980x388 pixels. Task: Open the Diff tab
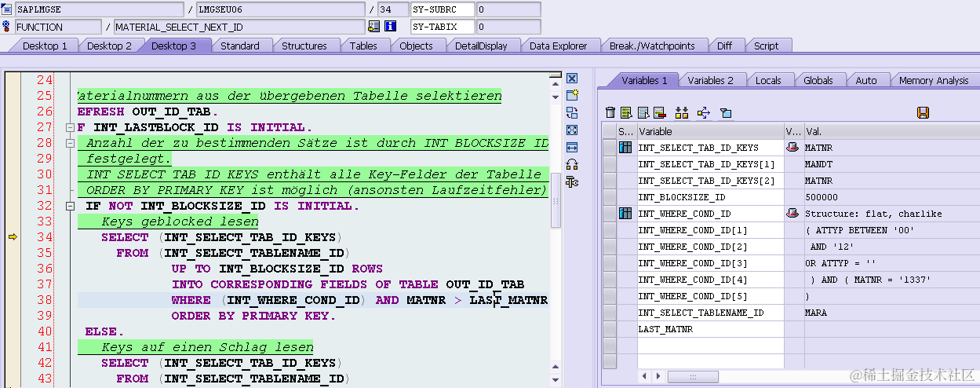724,46
